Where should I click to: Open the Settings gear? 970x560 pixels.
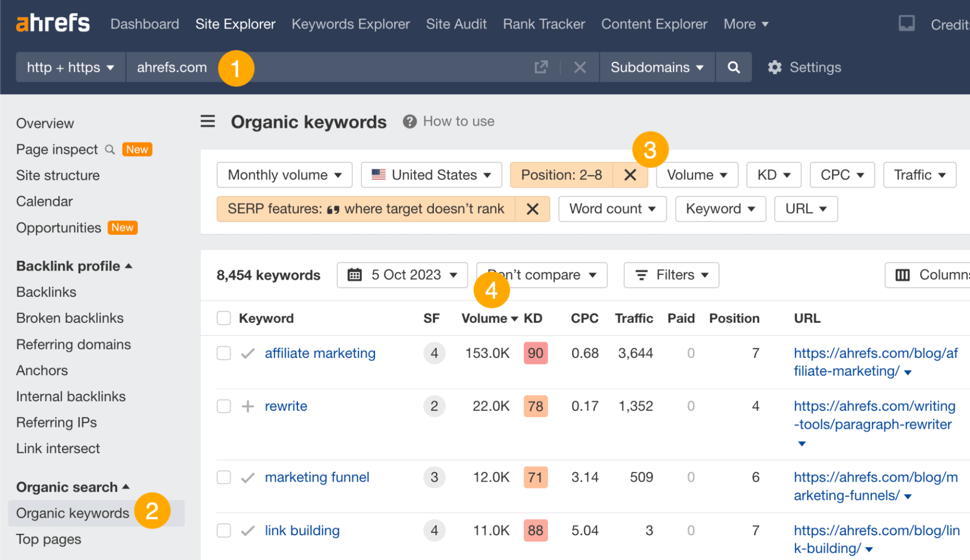coord(775,67)
